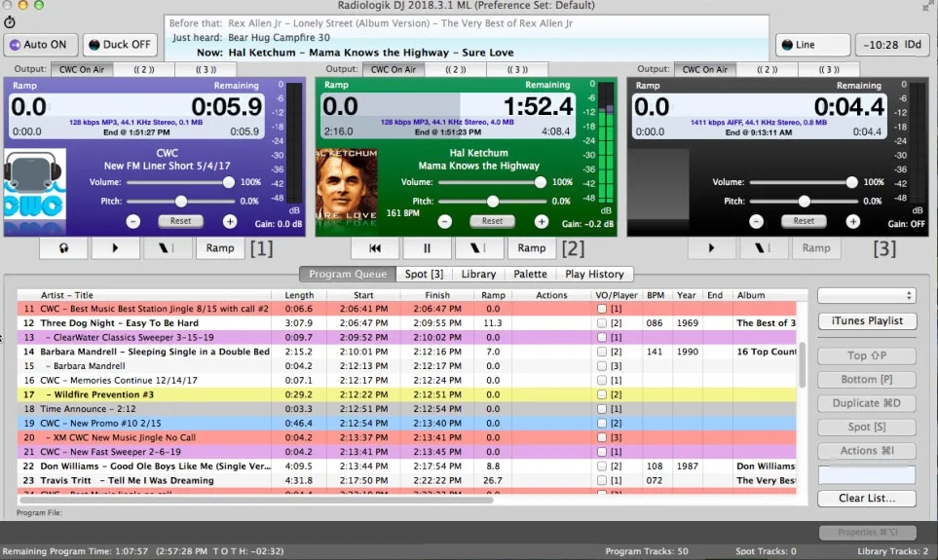
Task: Adjust the Pitch slider on player 2
Action: coord(492,202)
